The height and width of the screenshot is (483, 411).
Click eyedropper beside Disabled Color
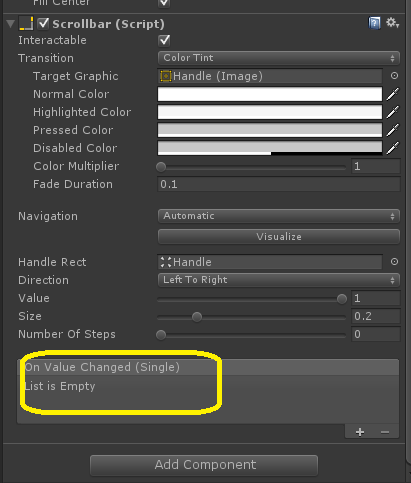pos(393,148)
